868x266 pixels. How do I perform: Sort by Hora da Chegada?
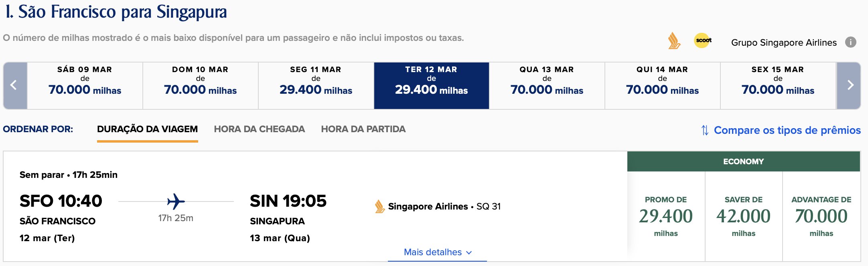tap(260, 129)
